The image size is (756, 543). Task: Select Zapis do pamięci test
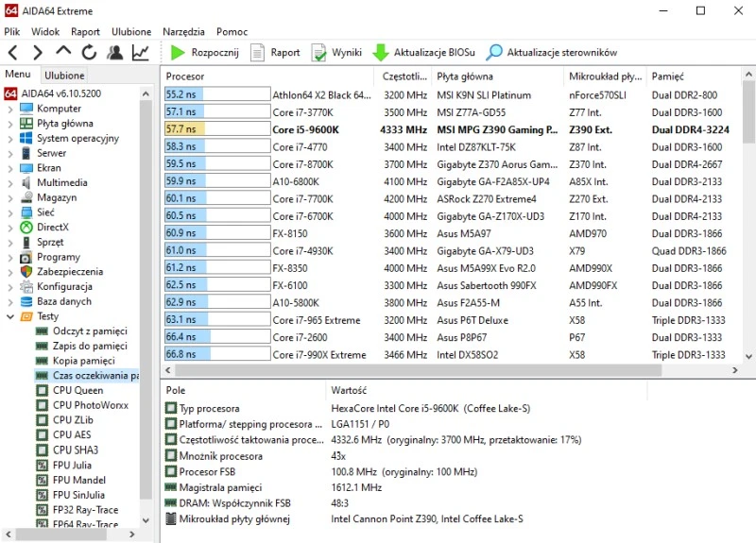click(x=90, y=346)
